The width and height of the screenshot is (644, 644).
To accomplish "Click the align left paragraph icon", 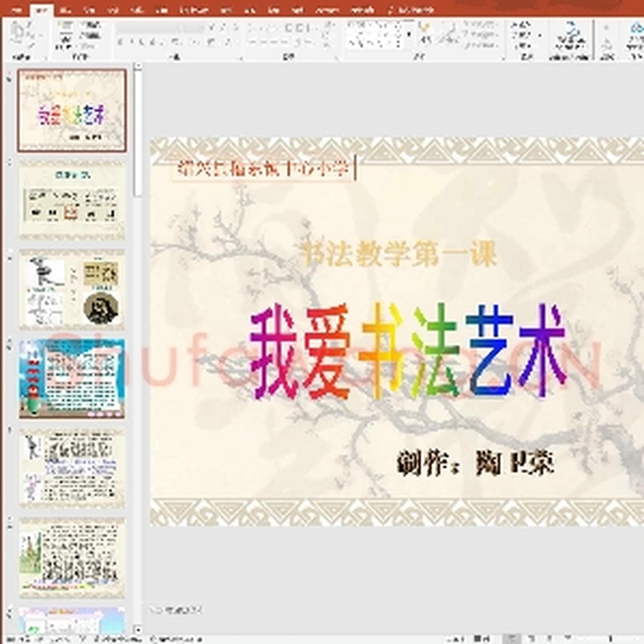I will pos(253,42).
